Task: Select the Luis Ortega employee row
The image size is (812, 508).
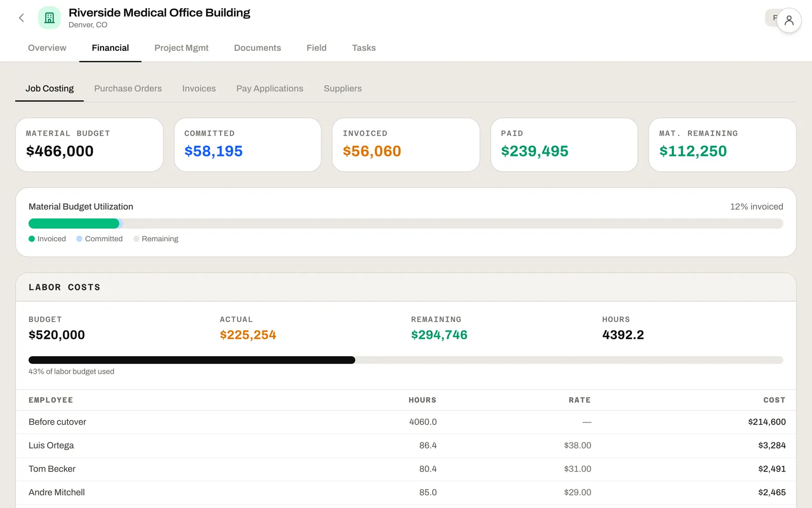Action: (406, 446)
